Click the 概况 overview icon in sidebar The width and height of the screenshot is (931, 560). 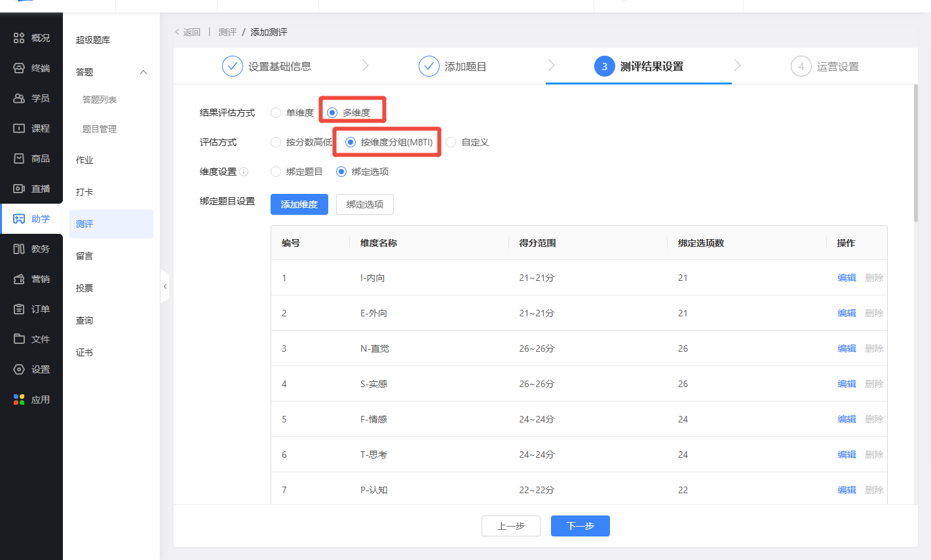(x=19, y=38)
